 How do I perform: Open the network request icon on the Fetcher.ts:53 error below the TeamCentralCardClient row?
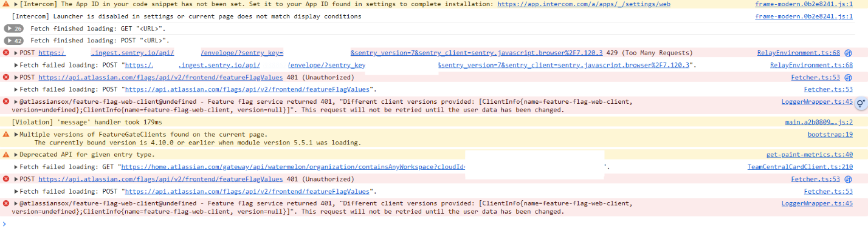click(x=849, y=179)
